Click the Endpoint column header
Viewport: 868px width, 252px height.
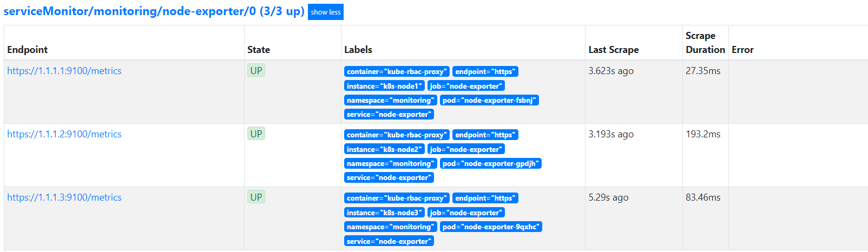click(28, 50)
